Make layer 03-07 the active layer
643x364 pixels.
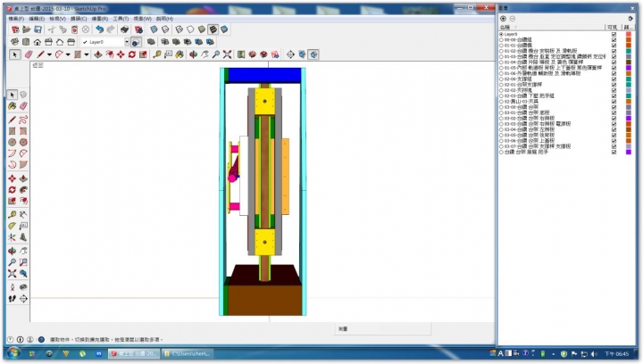pyautogui.click(x=501, y=146)
